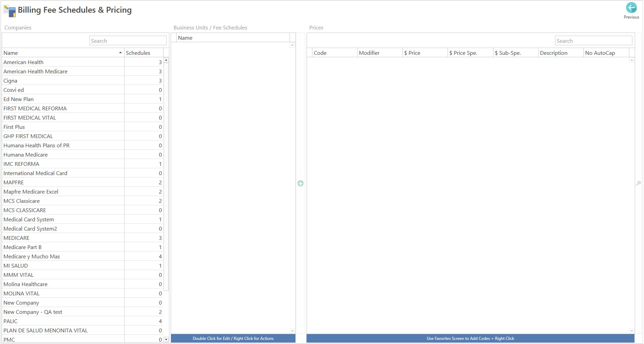Viewport: 644px width, 344px height.
Task: Focus the Prices search field
Action: coord(593,41)
